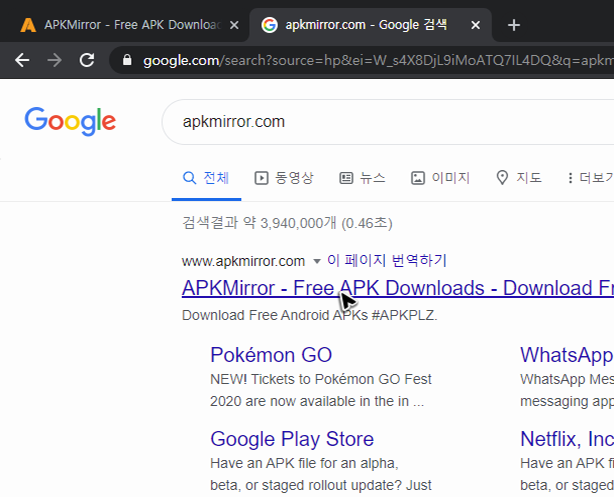Open the Google Play Store sitelink

coord(292,439)
